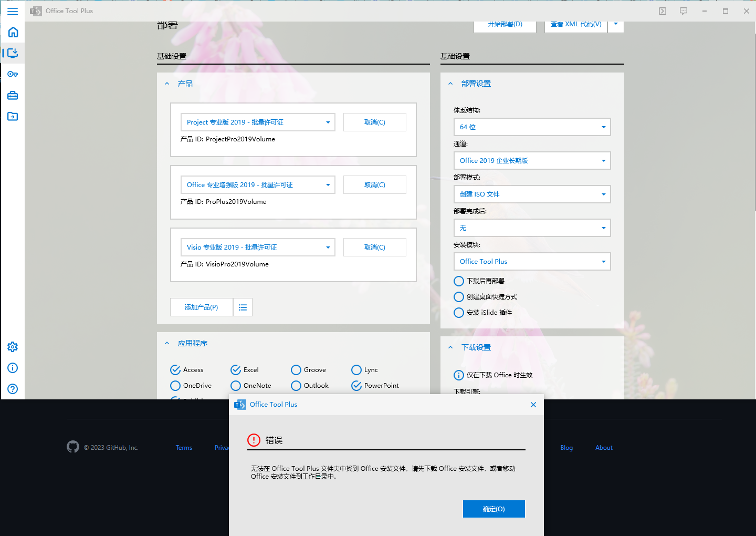Viewport: 756px width, 536px height.
Task: Open the console/run icon in title bar
Action: coord(662,11)
